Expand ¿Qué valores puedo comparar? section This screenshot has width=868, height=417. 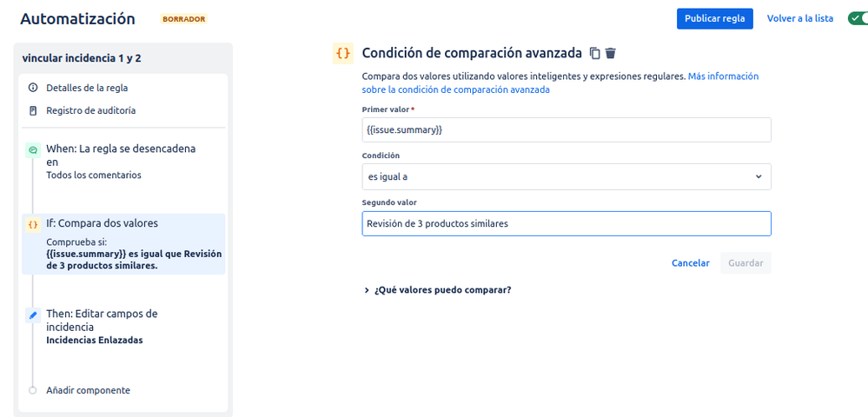pos(437,290)
